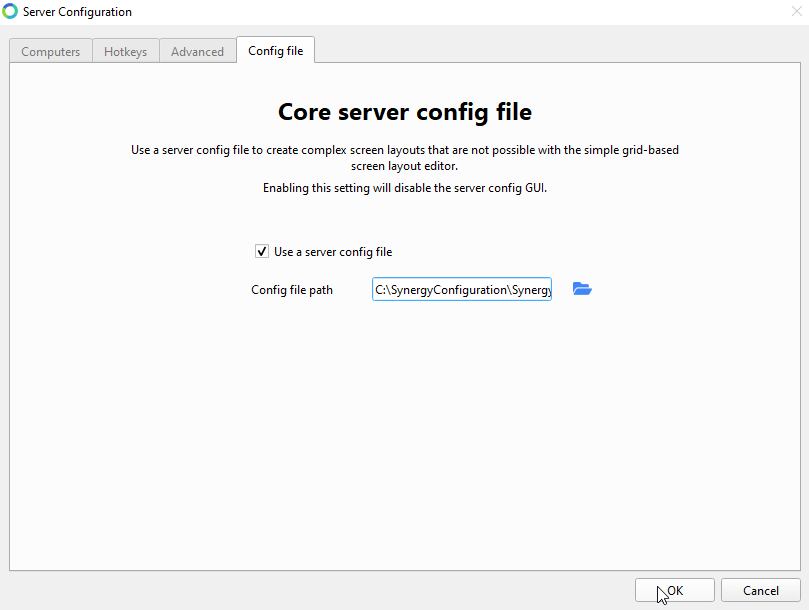Open the Hotkeys tab

coord(125,52)
